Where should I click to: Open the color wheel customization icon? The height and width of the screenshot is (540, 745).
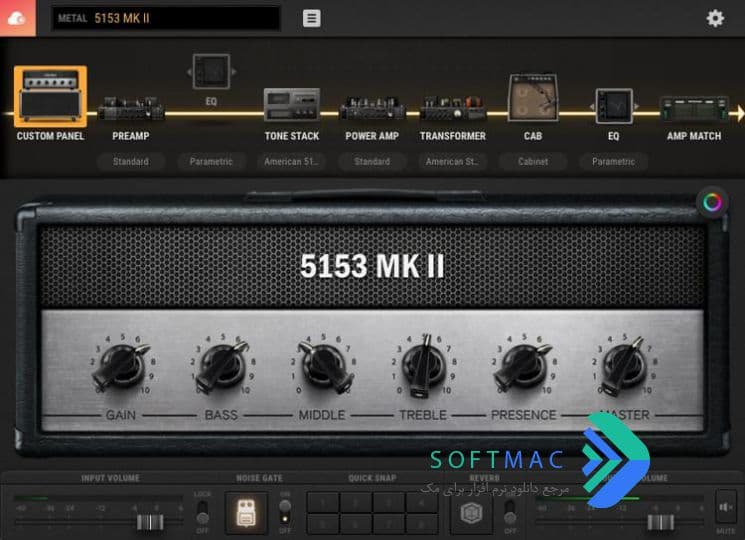tap(712, 203)
